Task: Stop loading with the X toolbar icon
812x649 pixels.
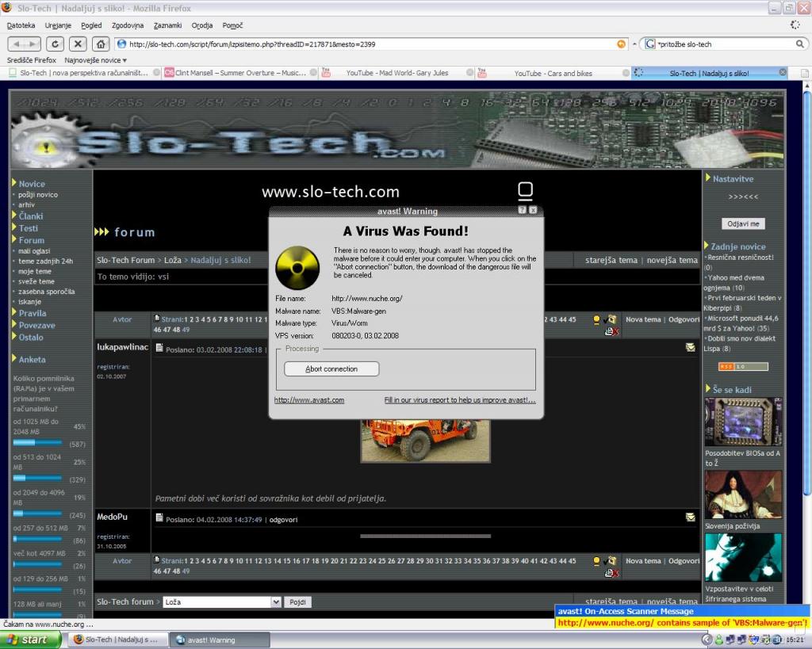Action: tap(78, 44)
